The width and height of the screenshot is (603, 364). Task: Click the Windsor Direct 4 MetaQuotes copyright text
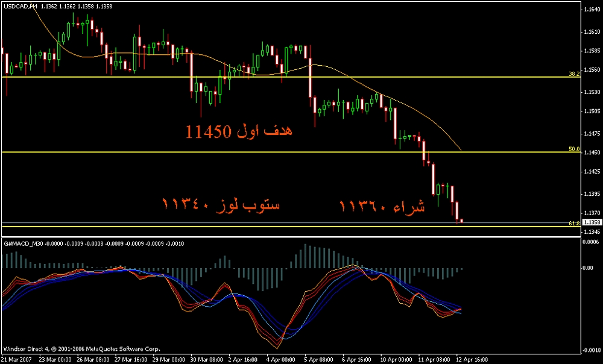click(81, 349)
